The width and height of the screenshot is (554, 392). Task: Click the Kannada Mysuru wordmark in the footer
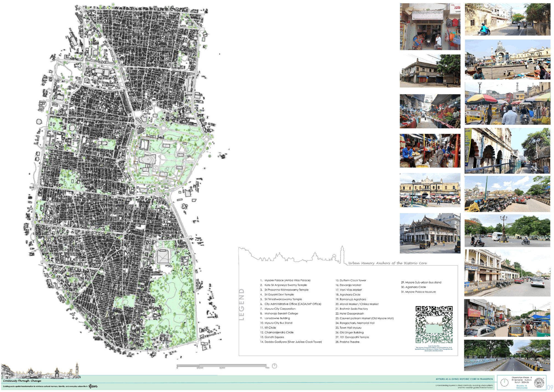[93, 386]
